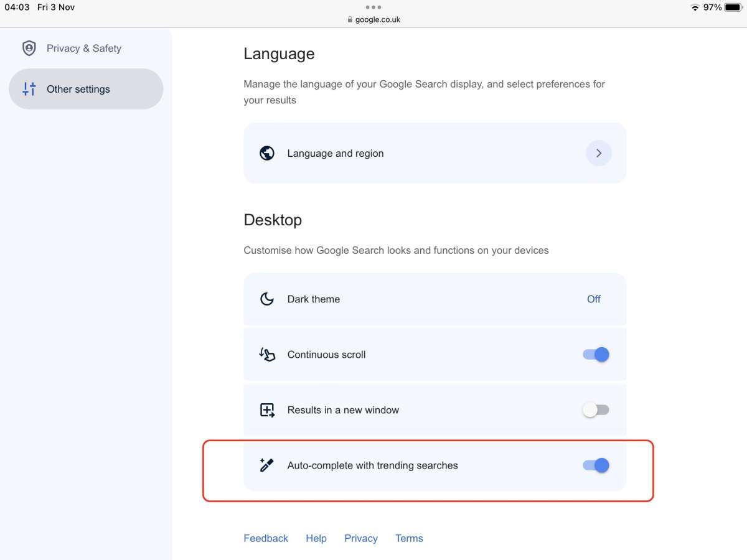Click the Privacy & Safety shield icon
This screenshot has height=560, width=747.
coord(29,48)
